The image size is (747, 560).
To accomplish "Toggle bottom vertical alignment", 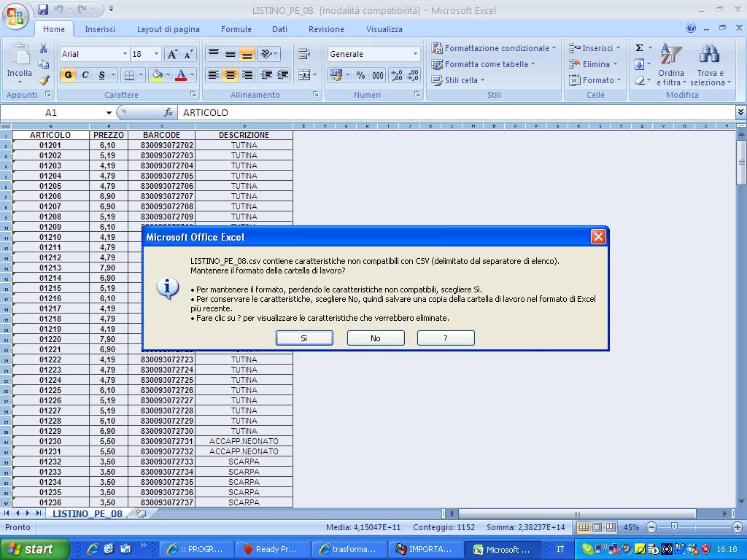I will click(247, 54).
